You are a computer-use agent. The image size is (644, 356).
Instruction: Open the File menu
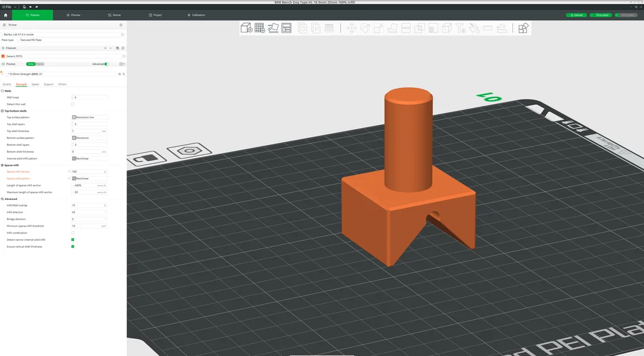pyautogui.click(x=7, y=7)
